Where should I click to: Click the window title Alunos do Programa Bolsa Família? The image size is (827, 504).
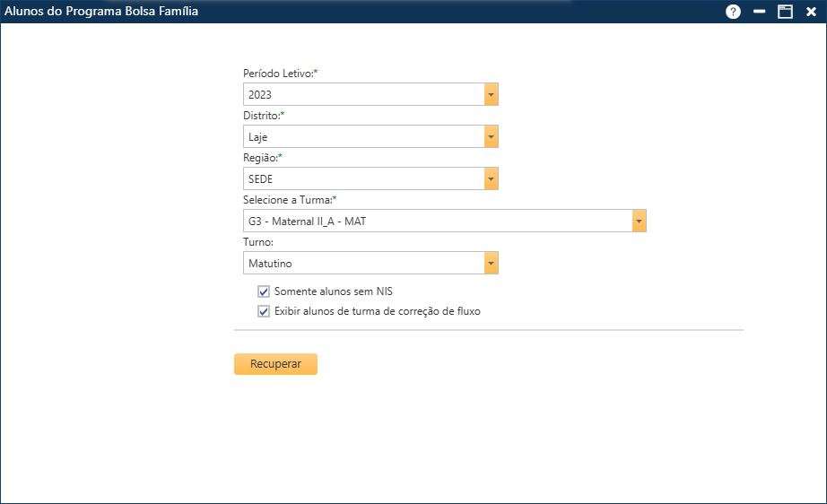101,11
